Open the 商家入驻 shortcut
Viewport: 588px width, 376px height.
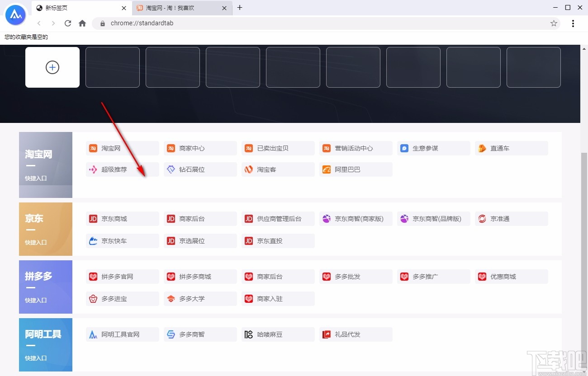click(278, 299)
